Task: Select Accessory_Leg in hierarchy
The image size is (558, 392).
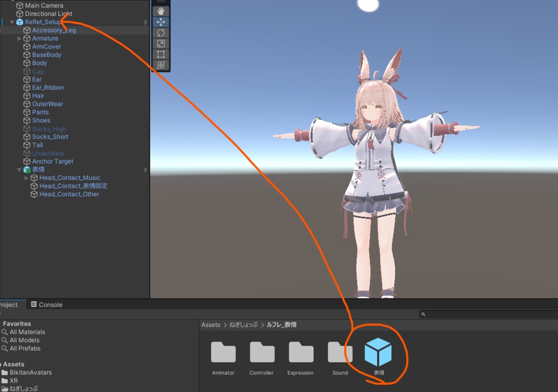Action: 54,31
